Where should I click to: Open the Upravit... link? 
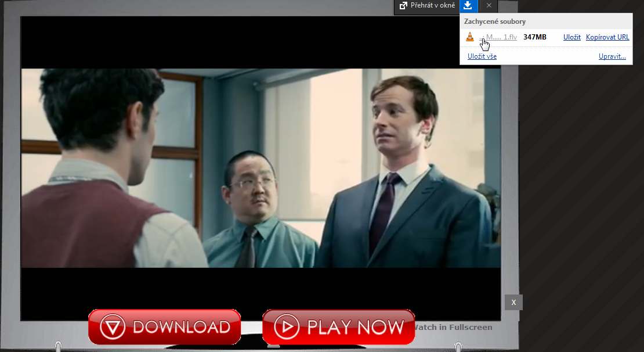coord(612,56)
